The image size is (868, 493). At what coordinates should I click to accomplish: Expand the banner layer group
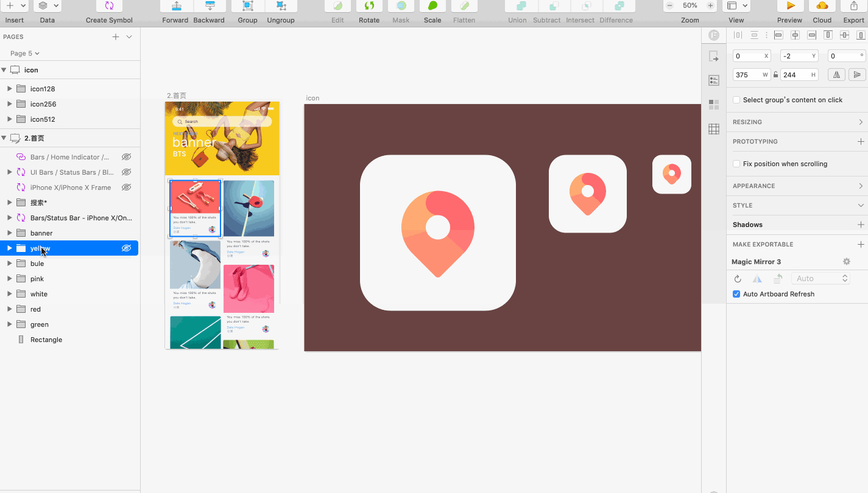9,233
